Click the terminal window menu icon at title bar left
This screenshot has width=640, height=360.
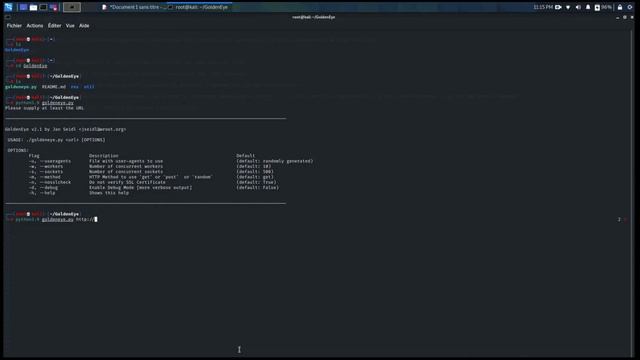point(7,17)
